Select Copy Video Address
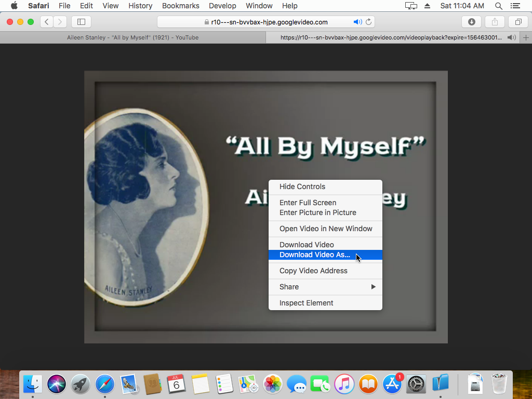This screenshot has height=399, width=532. pyautogui.click(x=313, y=271)
